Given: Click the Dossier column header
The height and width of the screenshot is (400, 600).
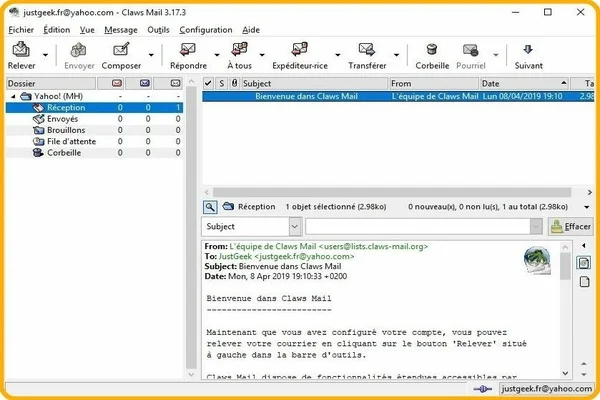Looking at the screenshot, I should [x=51, y=83].
